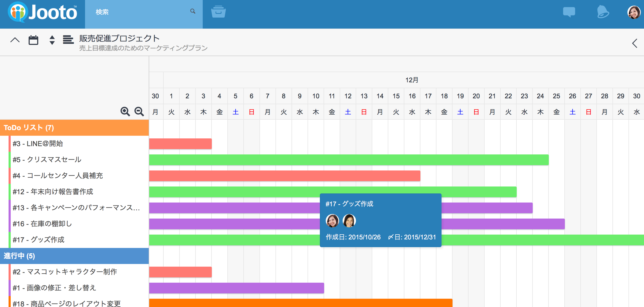Click red bar of #3 LINE@開始
Screen dimensions: 644x307
coord(181,144)
